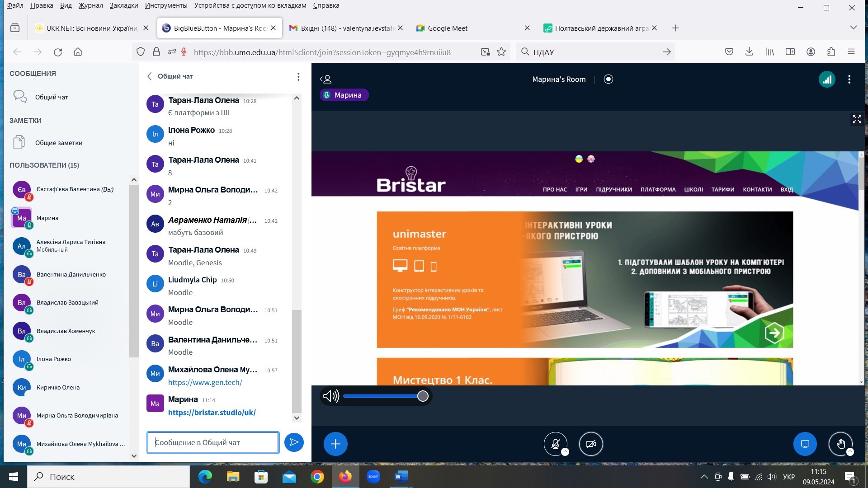Open Zoom from the Windows taskbar
Screen dimensions: 868x488
tap(373, 477)
